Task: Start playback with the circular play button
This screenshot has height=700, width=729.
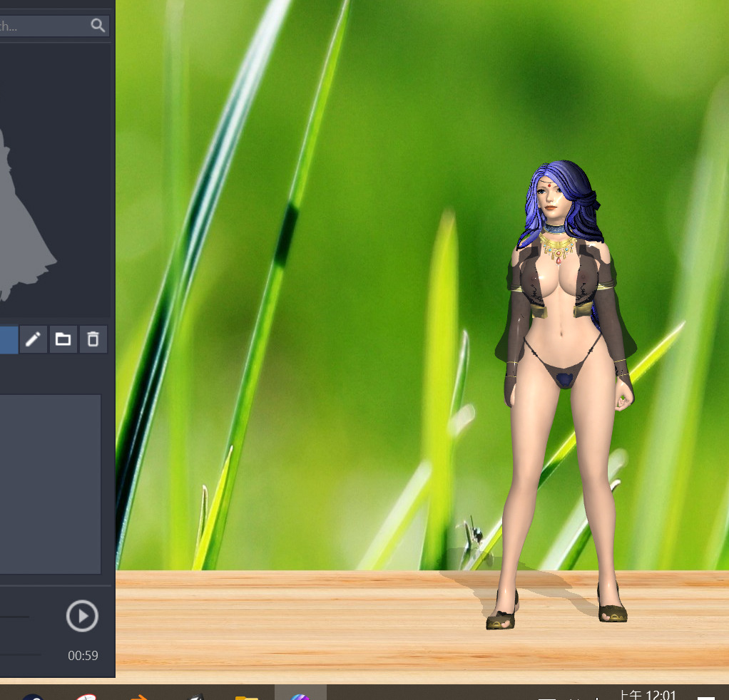Action: 82,616
